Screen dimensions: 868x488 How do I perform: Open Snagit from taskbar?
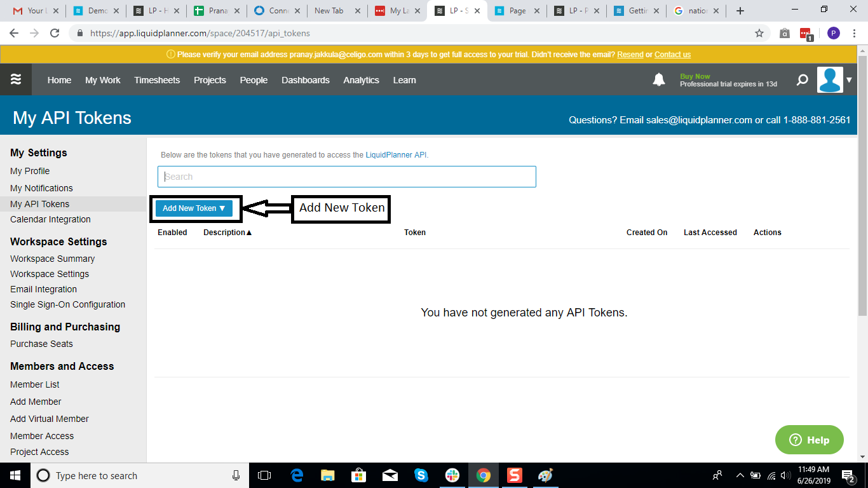click(515, 475)
